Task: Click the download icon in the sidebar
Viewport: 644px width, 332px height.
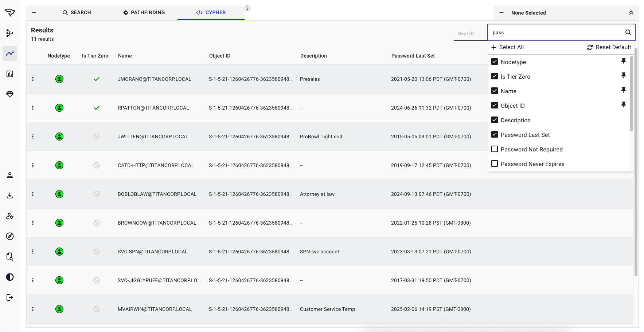Action: tap(10, 195)
